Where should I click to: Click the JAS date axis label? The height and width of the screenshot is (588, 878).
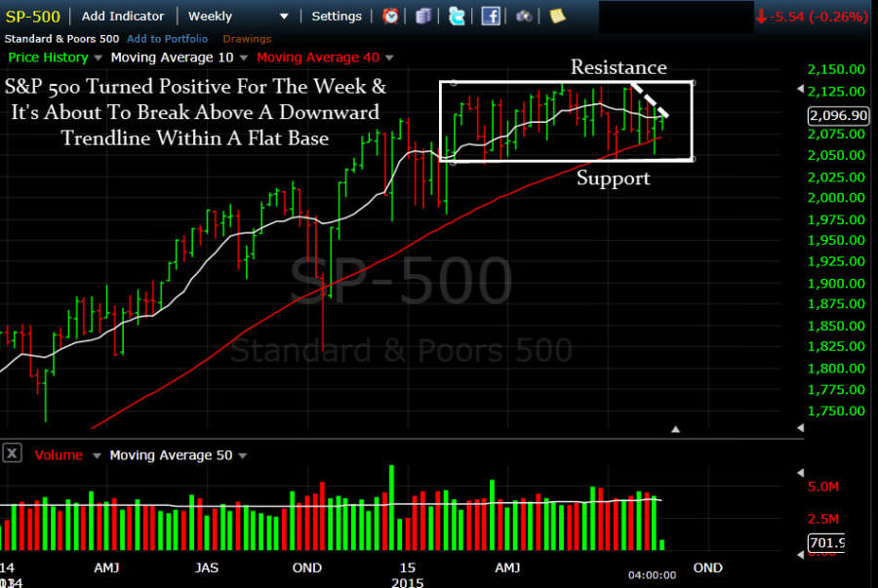tap(207, 568)
